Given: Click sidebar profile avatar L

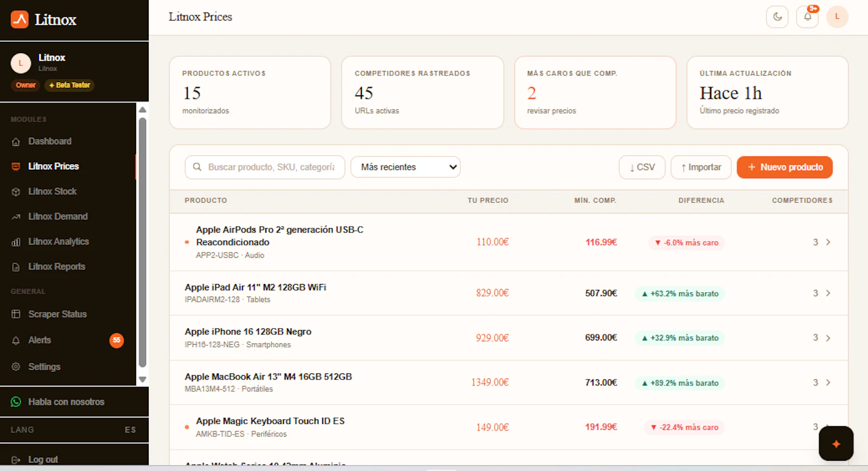Looking at the screenshot, I should pyautogui.click(x=21, y=63).
